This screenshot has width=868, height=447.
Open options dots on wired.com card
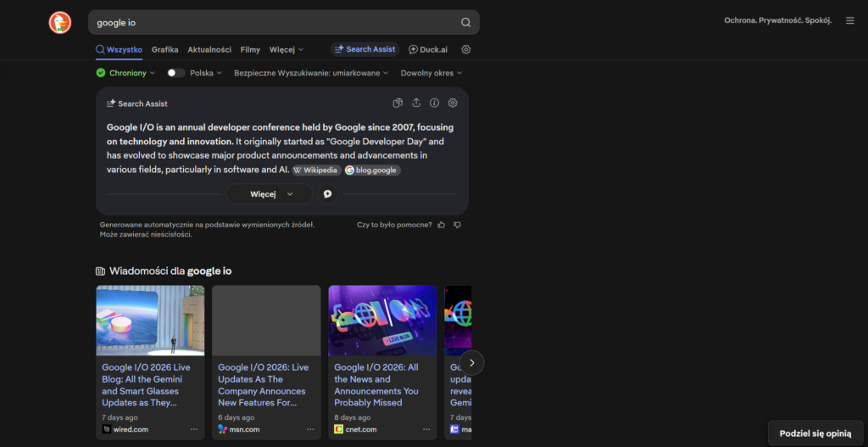click(x=194, y=429)
